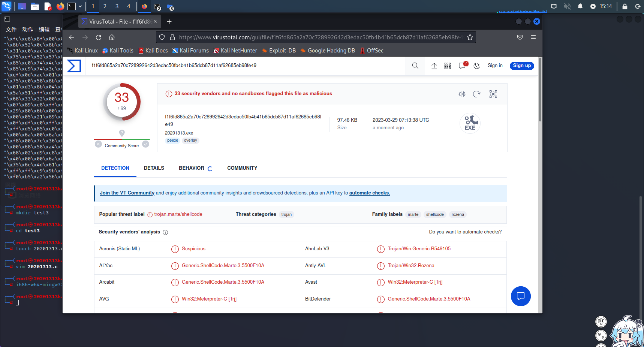Click the Community Score question mark marker
This screenshot has height=347, width=644.
(122, 133)
